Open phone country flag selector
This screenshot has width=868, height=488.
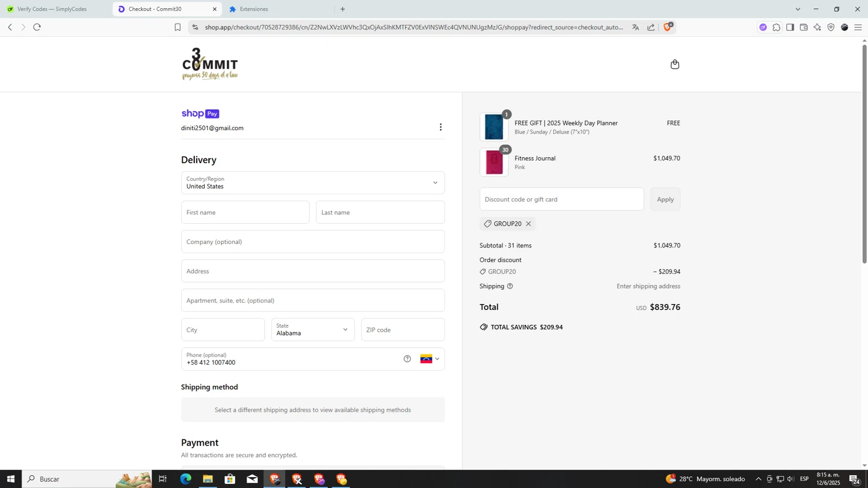tap(429, 359)
